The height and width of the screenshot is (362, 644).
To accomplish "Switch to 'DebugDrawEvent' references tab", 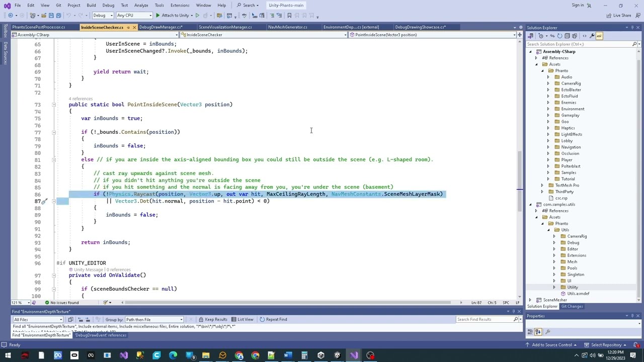I will coord(101,335).
